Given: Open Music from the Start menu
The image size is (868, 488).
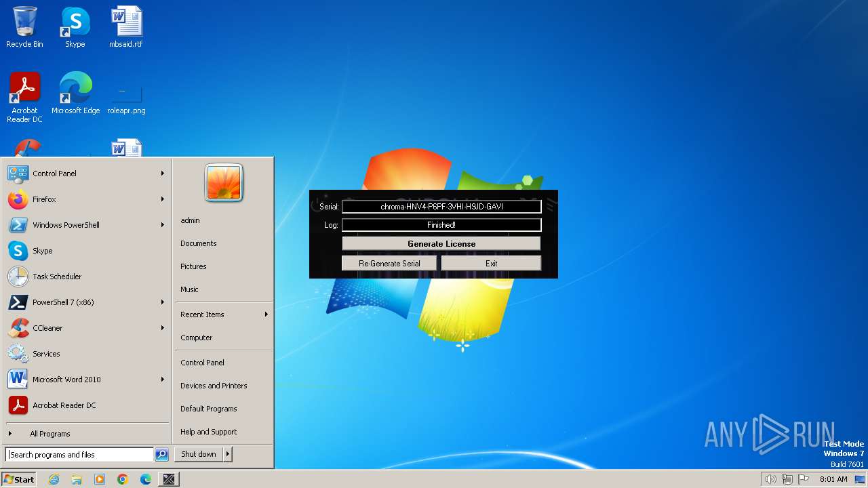Looking at the screenshot, I should (x=189, y=289).
